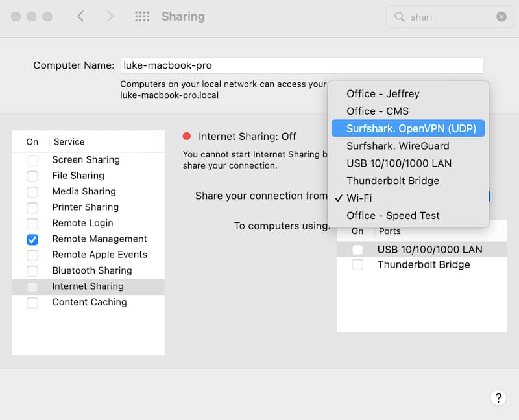519x420 pixels.
Task: Enable Content Caching checkbox
Action: (x=32, y=303)
